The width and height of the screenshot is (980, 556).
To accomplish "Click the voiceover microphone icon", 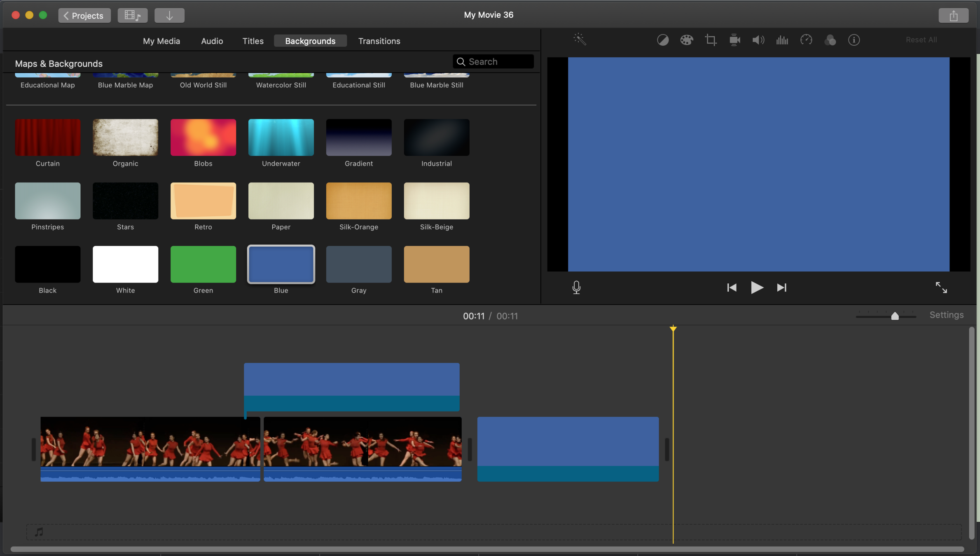I will pyautogui.click(x=576, y=287).
